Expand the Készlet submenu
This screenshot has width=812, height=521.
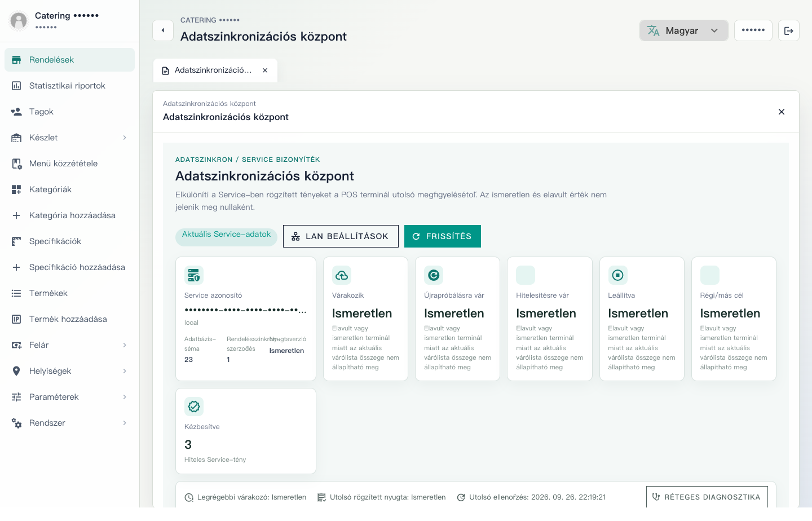tap(125, 138)
